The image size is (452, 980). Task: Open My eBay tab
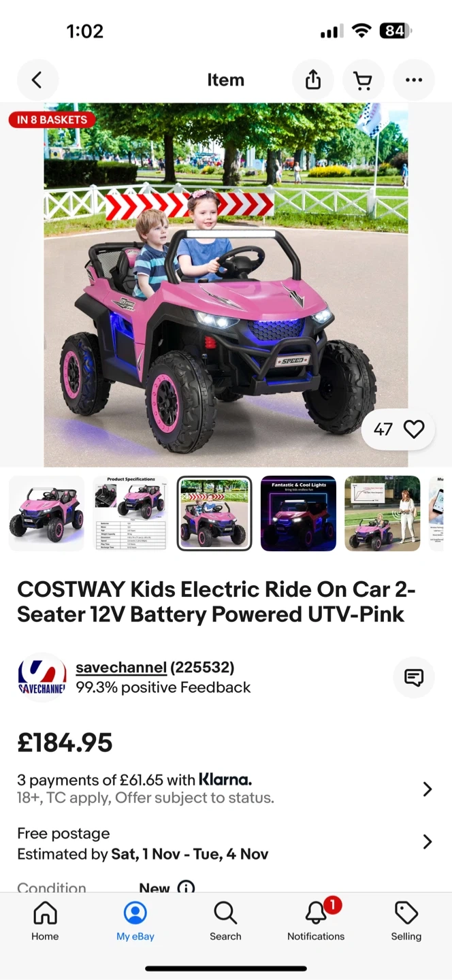[x=135, y=921]
